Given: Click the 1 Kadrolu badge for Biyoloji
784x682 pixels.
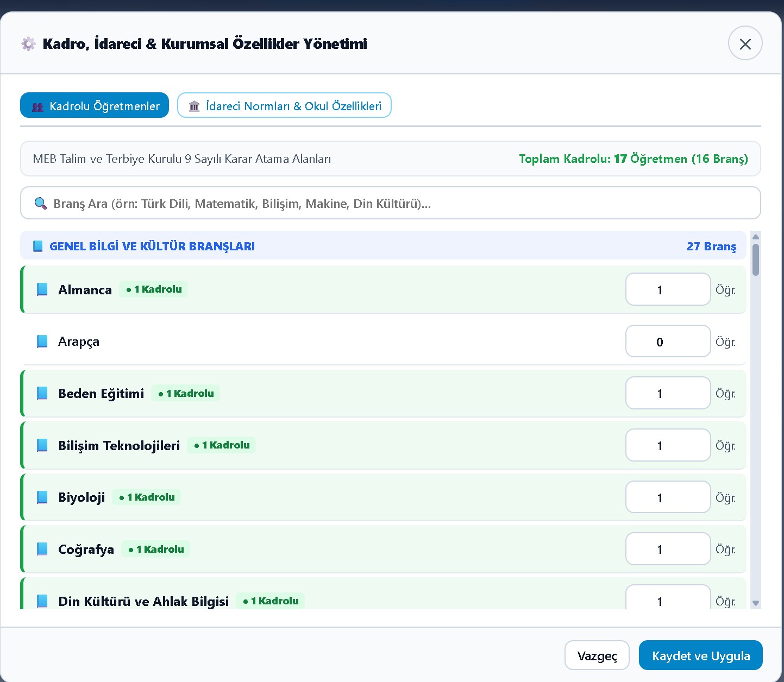Looking at the screenshot, I should (x=147, y=497).
